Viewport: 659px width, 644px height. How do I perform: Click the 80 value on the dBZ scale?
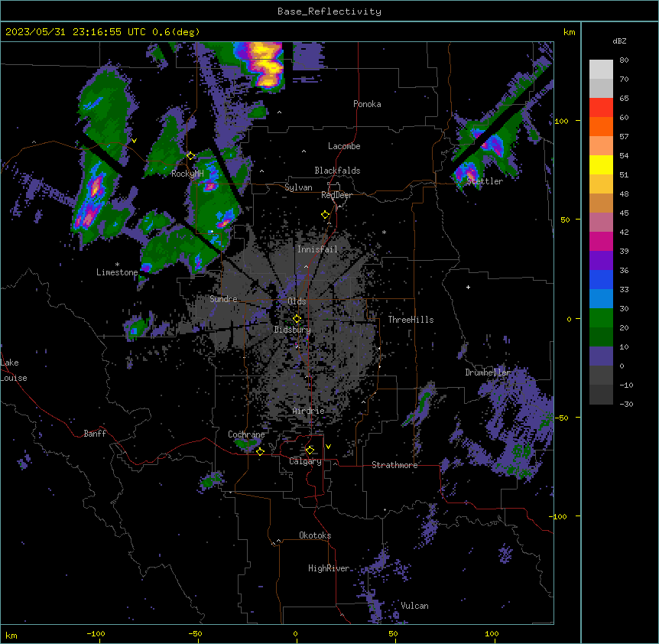tap(624, 60)
